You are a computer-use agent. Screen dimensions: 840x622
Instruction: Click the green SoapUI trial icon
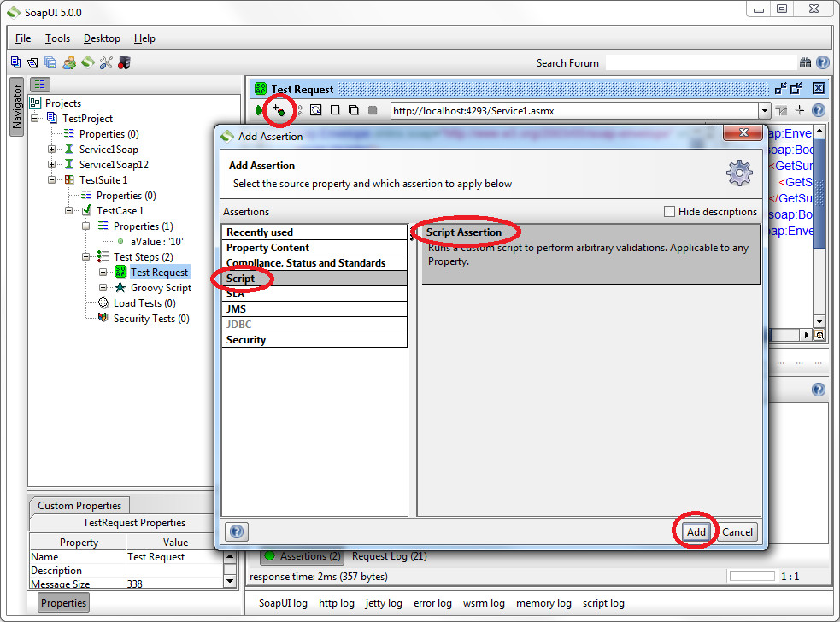tap(87, 62)
